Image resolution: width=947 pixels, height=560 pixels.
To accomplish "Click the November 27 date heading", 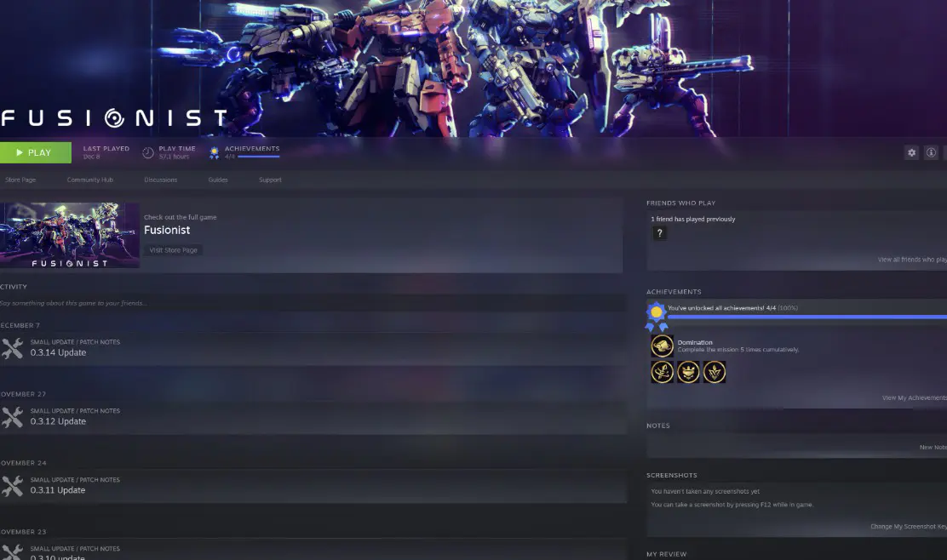I will (23, 394).
